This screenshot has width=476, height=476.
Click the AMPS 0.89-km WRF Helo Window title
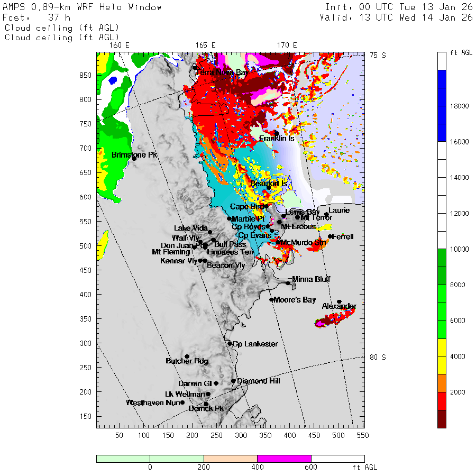click(83, 7)
